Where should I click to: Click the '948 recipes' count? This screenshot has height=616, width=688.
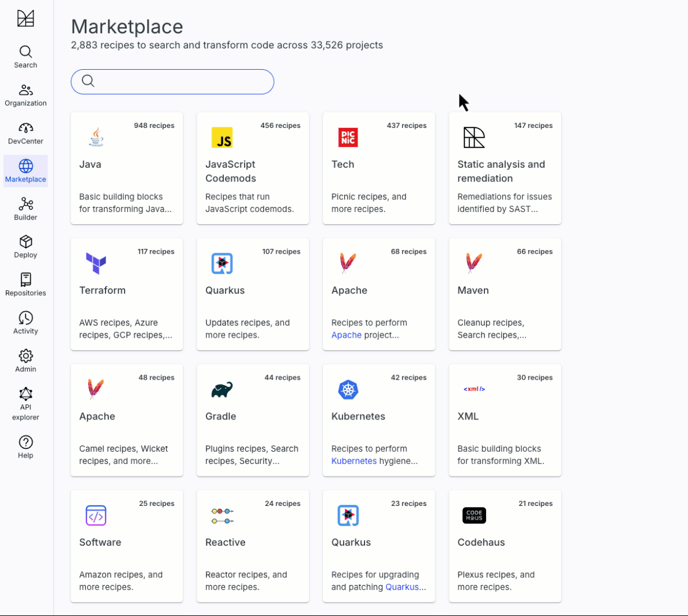(x=154, y=126)
